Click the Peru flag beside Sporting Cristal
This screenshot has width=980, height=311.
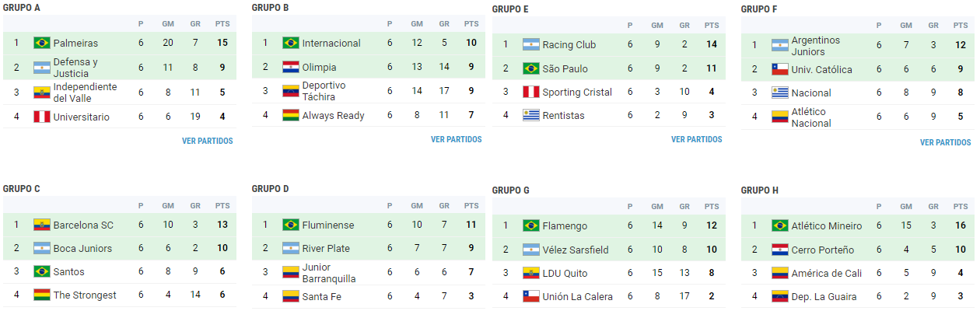coord(531,92)
